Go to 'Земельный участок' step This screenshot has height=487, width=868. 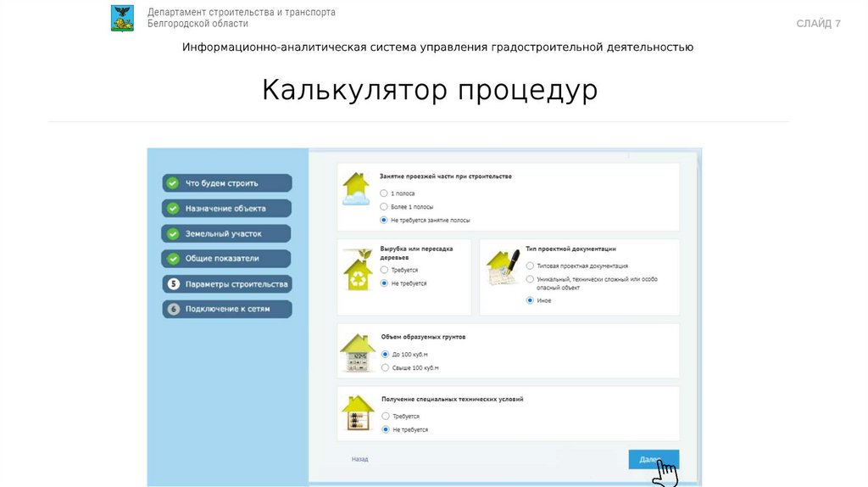point(225,233)
